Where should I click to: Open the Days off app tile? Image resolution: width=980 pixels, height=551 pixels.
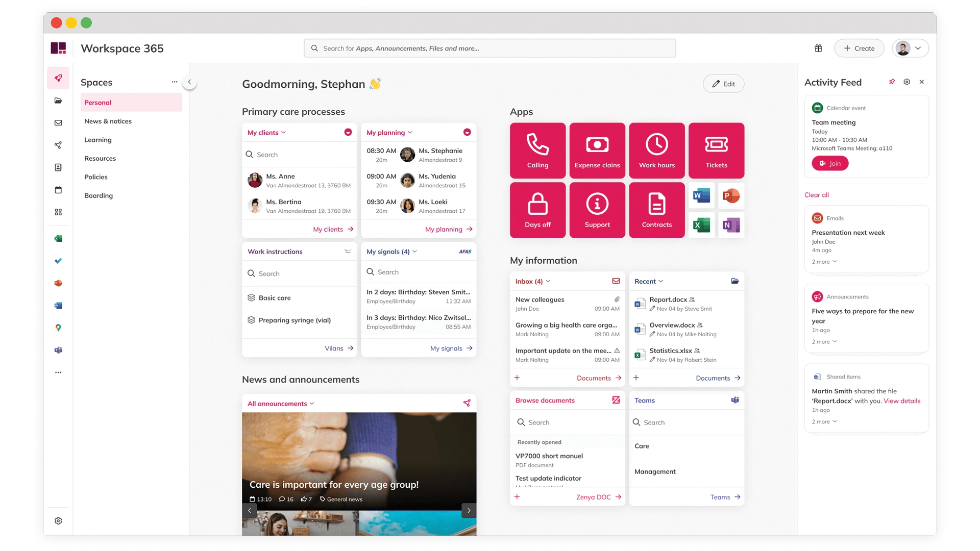click(537, 210)
